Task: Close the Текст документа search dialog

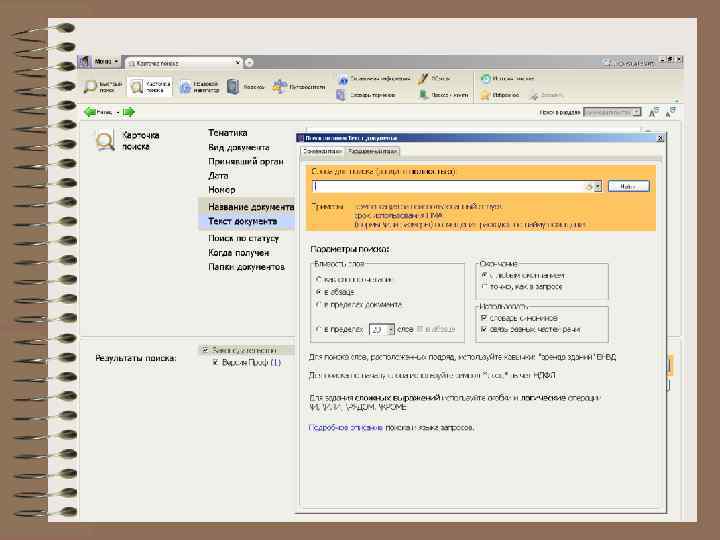Action: (x=660, y=138)
